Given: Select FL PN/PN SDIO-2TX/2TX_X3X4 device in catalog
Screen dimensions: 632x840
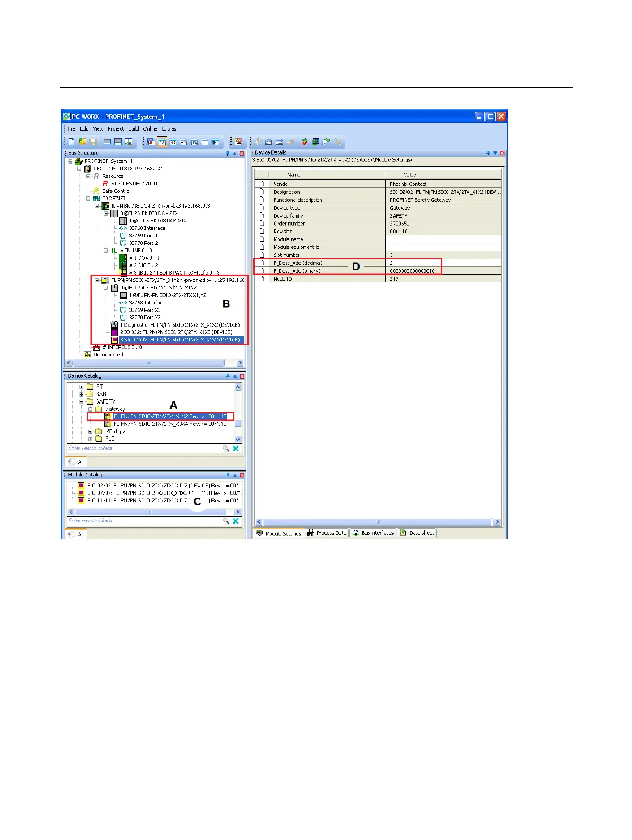Looking at the screenshot, I should [169, 424].
